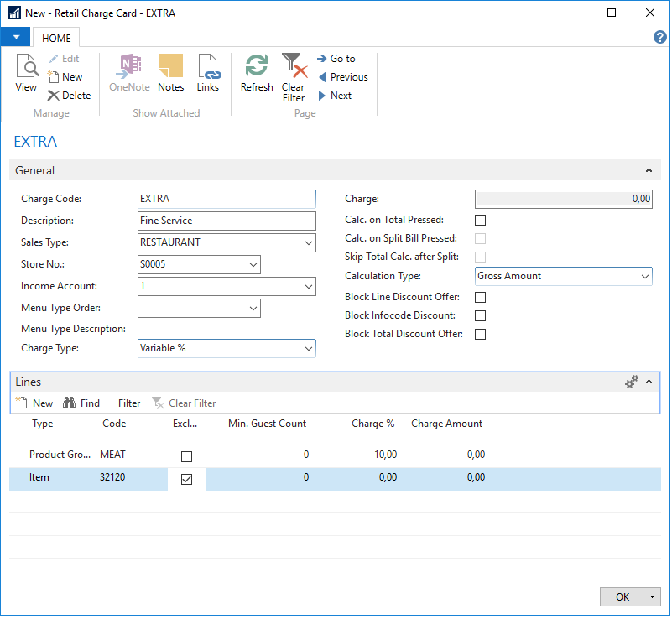Tick Block Line Discount Offer checkbox
This screenshot has height=619, width=672.
(481, 297)
